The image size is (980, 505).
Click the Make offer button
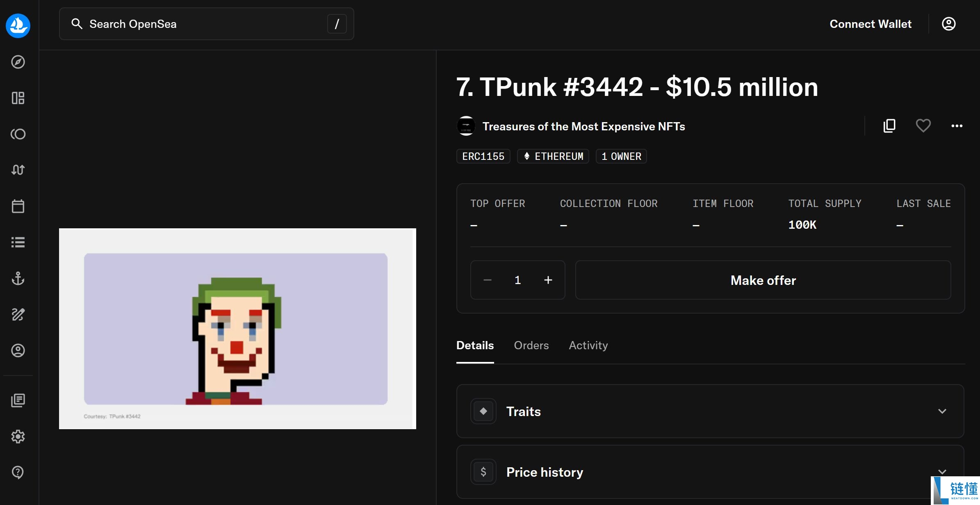[763, 280]
